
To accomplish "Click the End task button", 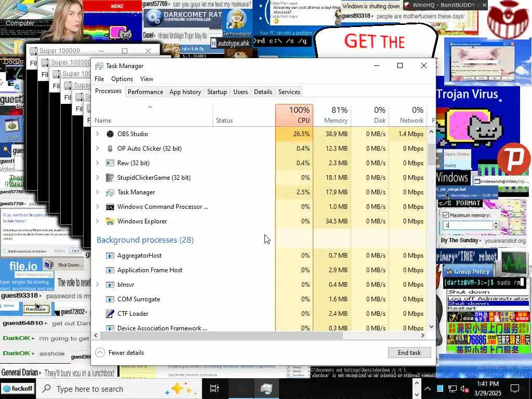I will pos(409,353).
